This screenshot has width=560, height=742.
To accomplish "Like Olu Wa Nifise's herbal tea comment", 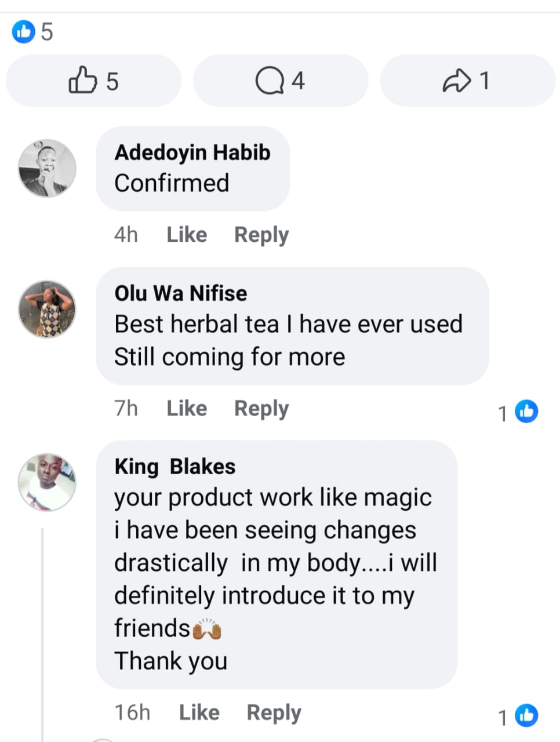I will pos(187,409).
